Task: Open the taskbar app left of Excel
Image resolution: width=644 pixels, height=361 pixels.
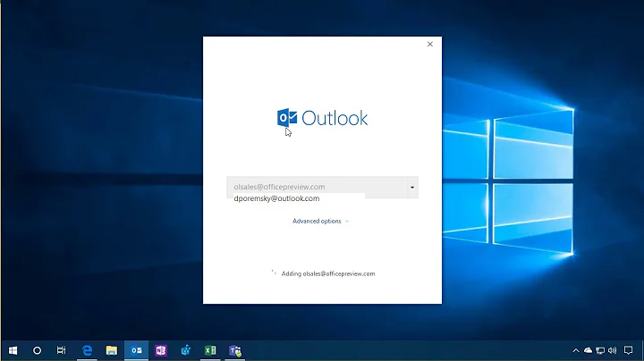Action: [186, 350]
